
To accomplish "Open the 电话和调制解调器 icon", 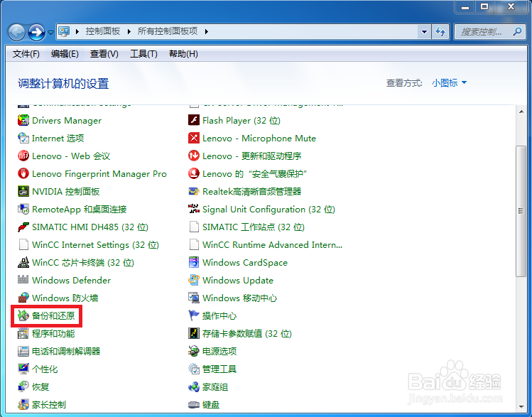I will point(23,351).
